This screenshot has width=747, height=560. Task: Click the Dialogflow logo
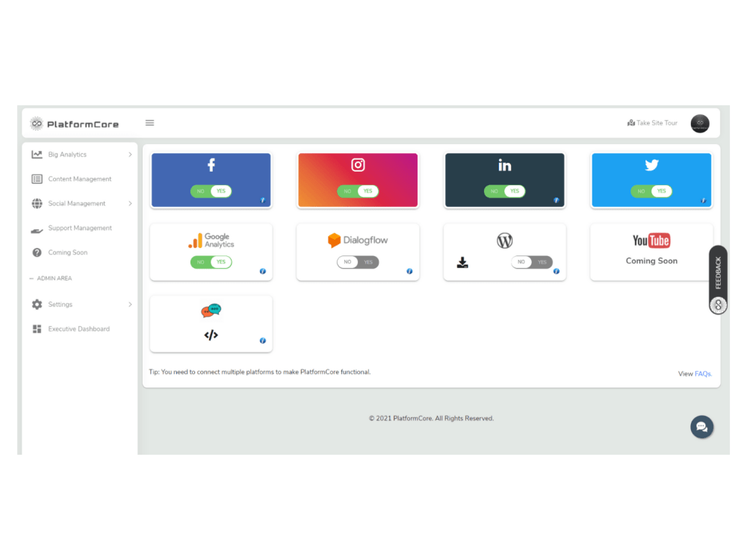tap(358, 240)
